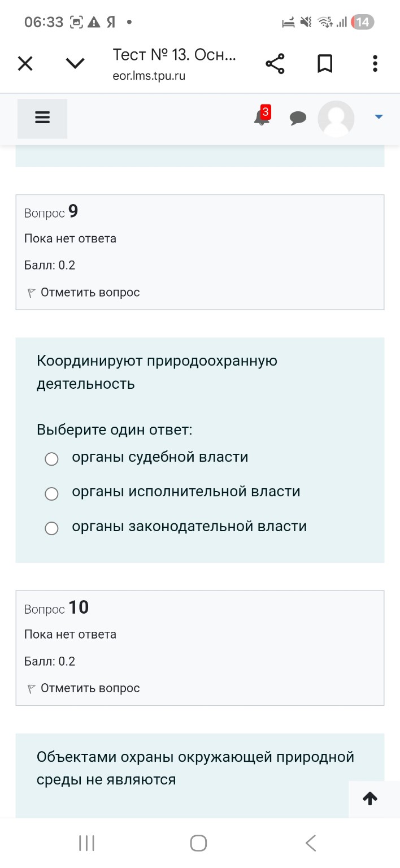Open the Moodle notifications bell
Viewport: 400px width, 868px height.
(260, 120)
